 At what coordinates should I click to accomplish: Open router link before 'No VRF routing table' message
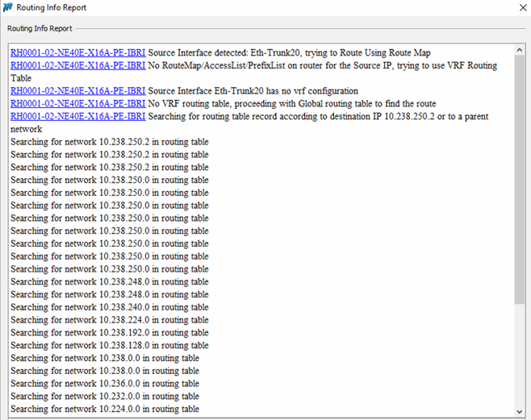coord(77,104)
